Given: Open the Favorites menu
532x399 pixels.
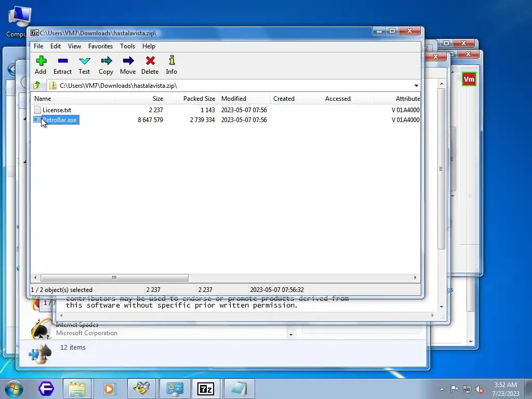Looking at the screenshot, I should pyautogui.click(x=100, y=46).
